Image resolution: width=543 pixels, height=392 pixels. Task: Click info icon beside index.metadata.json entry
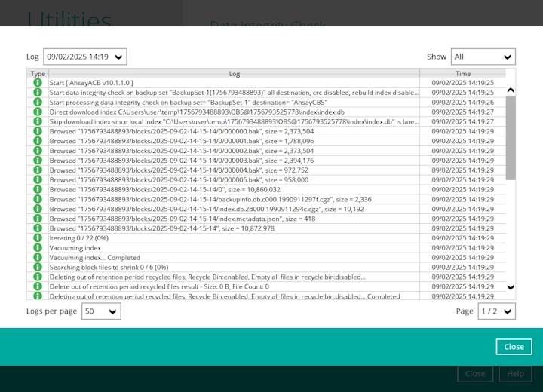[38, 219]
